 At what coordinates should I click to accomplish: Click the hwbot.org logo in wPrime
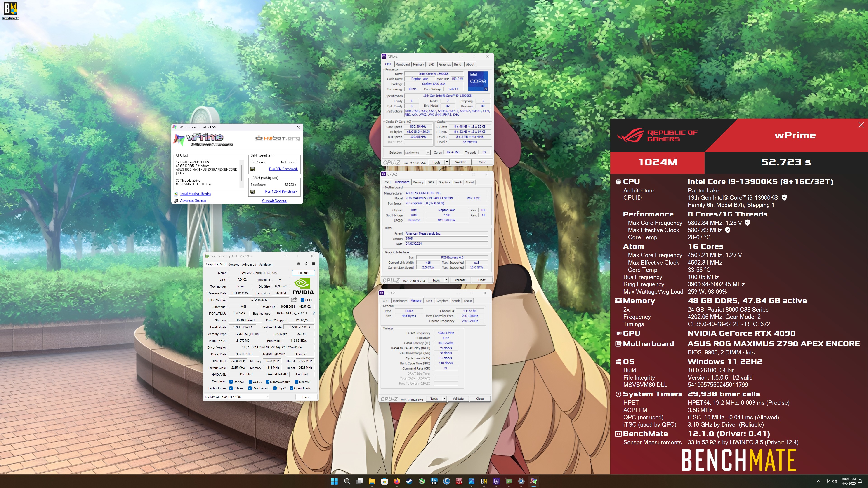click(277, 138)
